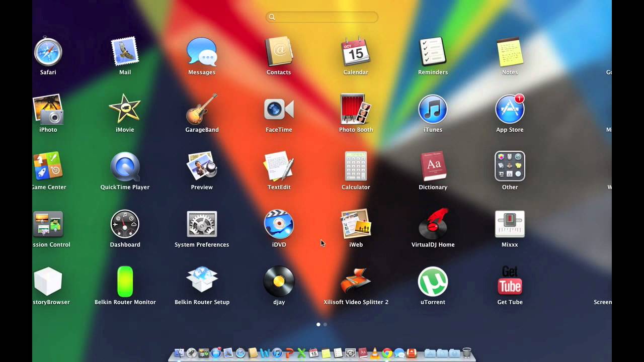Click the iTunes icon in the Dock

pos(277,353)
